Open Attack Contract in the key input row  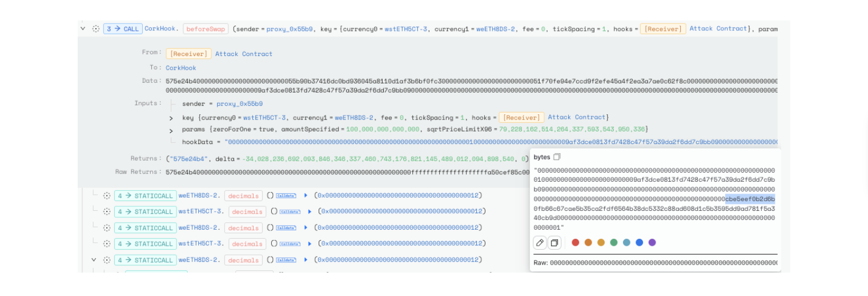[577, 117]
